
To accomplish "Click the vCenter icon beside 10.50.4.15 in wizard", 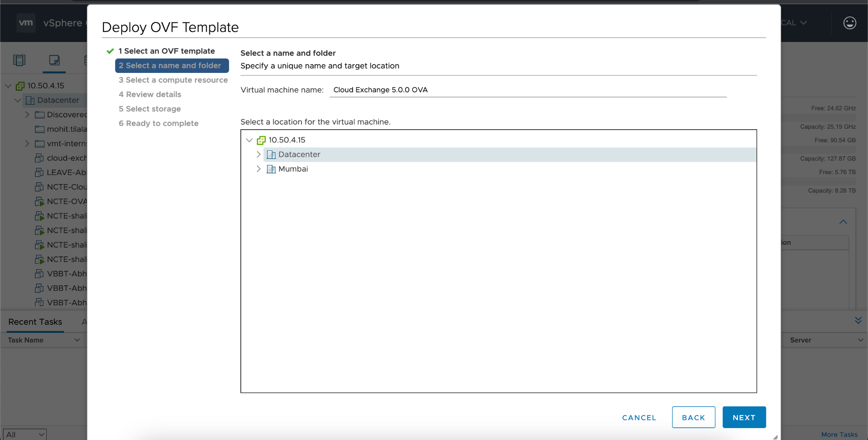I will [x=261, y=140].
